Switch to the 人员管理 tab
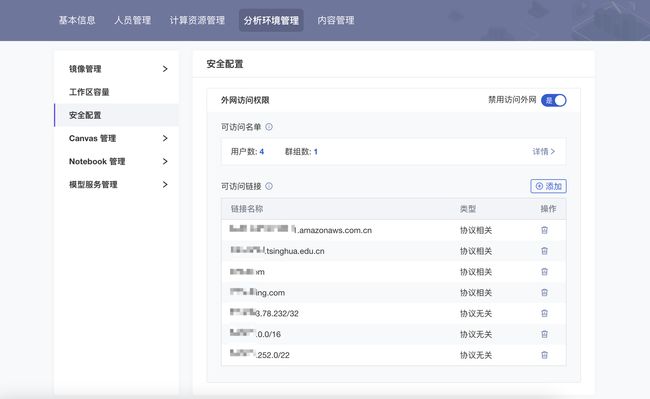This screenshot has width=650, height=399. (x=133, y=20)
